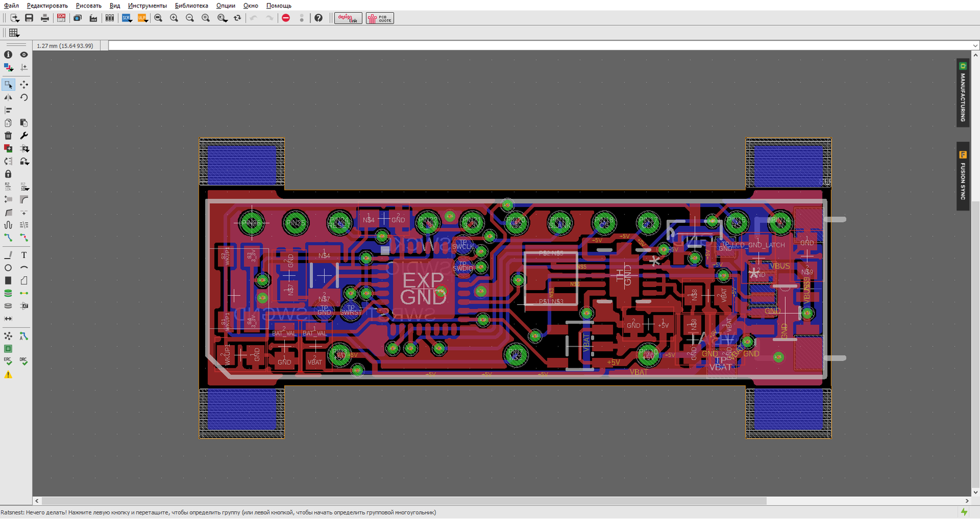Select the Change wrench tool
The width and height of the screenshot is (980, 519).
coord(24,135)
